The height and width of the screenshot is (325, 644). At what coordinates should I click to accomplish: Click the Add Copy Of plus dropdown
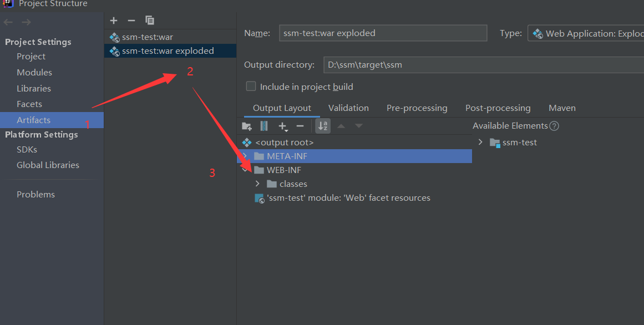coord(283,126)
